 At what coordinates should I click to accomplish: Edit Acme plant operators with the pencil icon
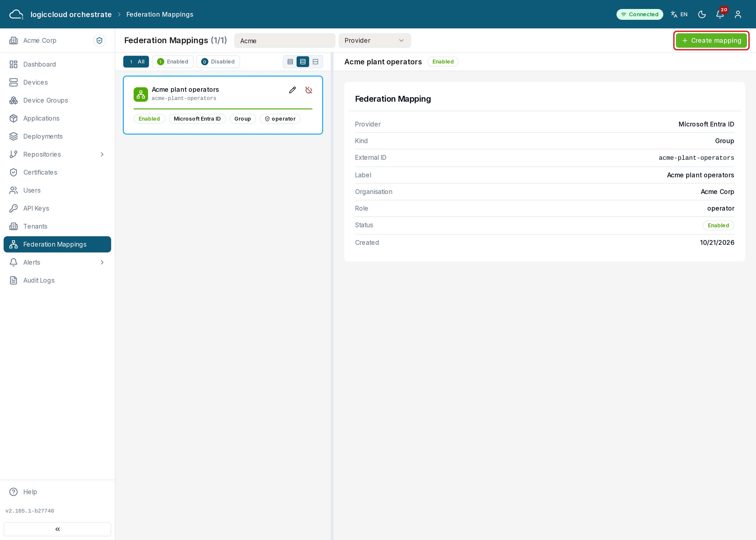pyautogui.click(x=292, y=90)
